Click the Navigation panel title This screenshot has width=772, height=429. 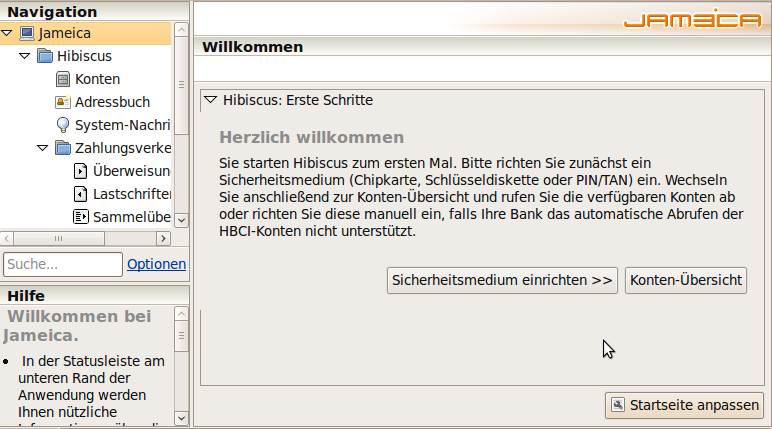pyautogui.click(x=52, y=12)
